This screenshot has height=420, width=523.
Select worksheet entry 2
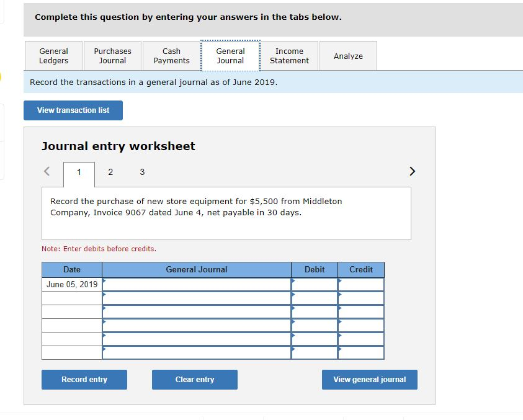coord(110,172)
